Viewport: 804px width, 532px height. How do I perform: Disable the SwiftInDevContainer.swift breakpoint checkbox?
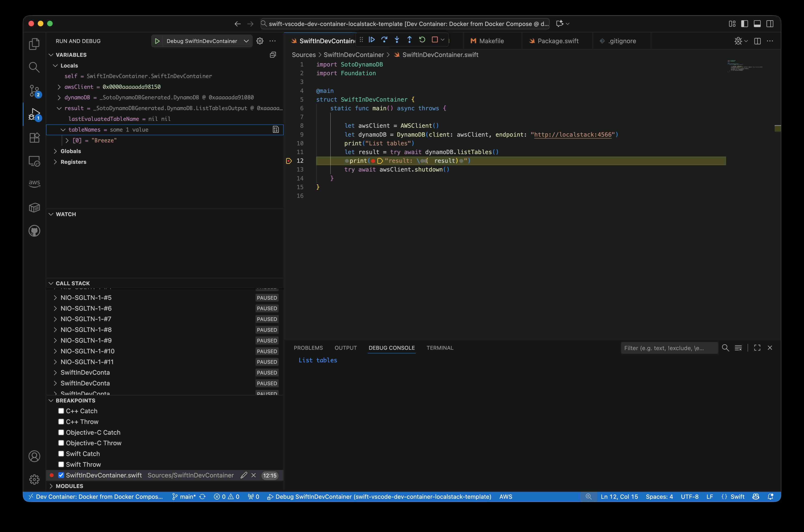(x=61, y=475)
